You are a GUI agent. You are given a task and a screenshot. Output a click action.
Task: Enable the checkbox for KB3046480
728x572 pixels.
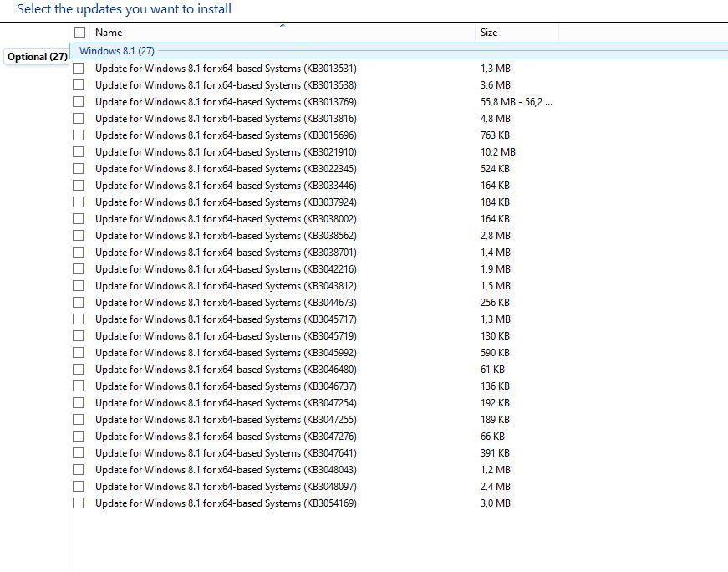point(79,370)
